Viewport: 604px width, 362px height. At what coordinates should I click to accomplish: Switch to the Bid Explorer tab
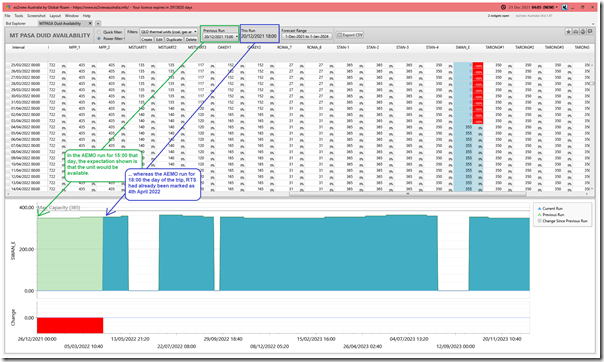(16, 23)
